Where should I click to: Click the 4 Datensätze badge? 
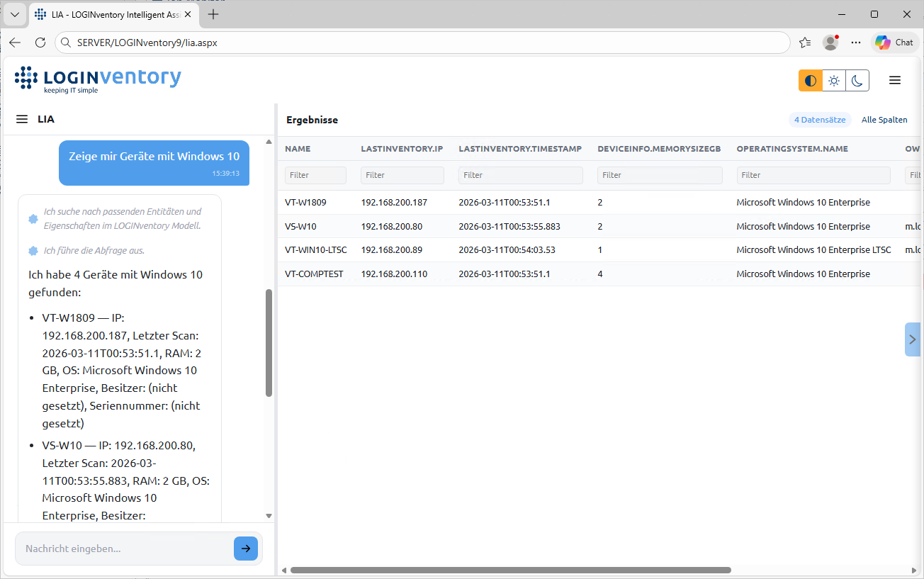820,120
